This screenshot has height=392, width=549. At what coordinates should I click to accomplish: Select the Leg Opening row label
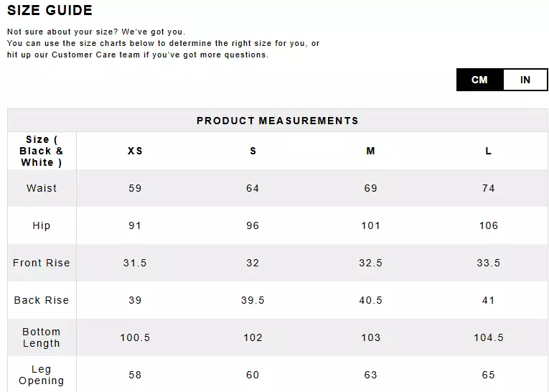click(x=42, y=375)
